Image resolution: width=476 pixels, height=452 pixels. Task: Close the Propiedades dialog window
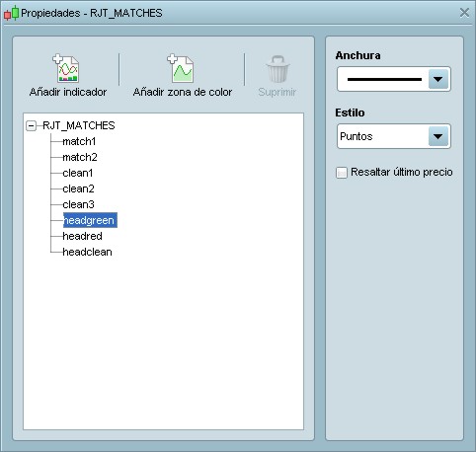coord(464,13)
